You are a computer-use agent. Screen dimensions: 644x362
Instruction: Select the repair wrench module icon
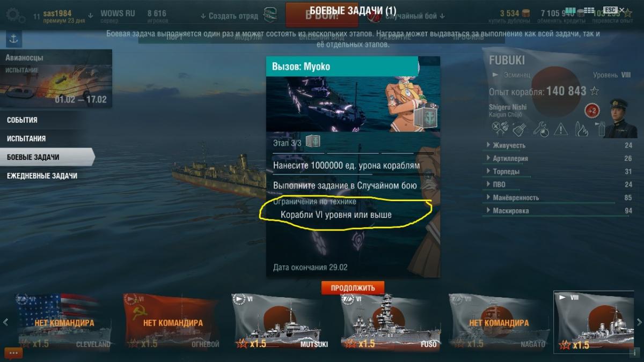(x=540, y=129)
